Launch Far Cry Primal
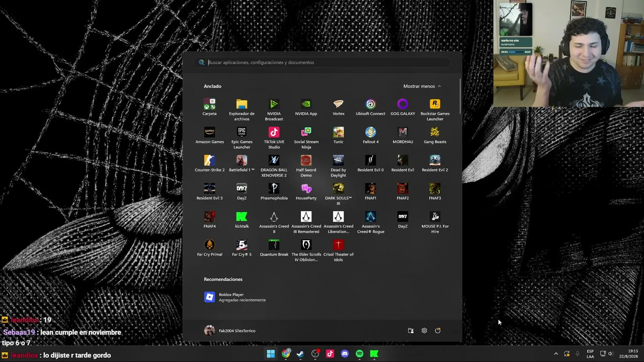 (209, 248)
